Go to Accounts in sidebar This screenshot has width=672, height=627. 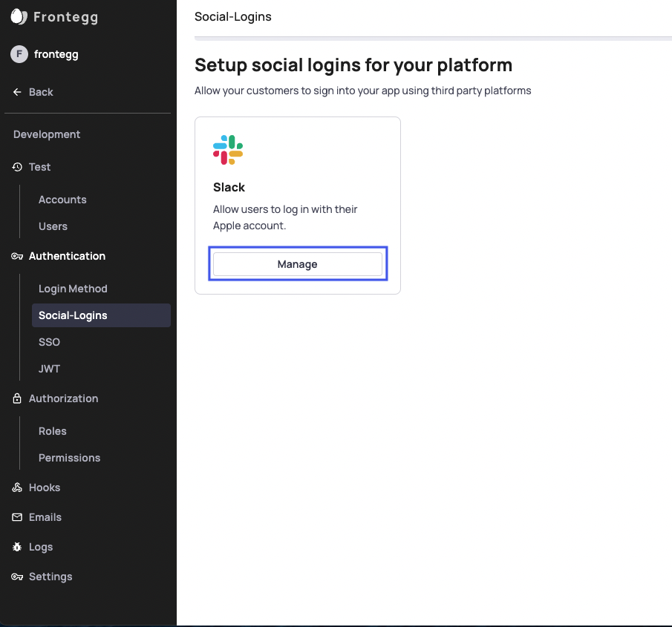pos(62,200)
